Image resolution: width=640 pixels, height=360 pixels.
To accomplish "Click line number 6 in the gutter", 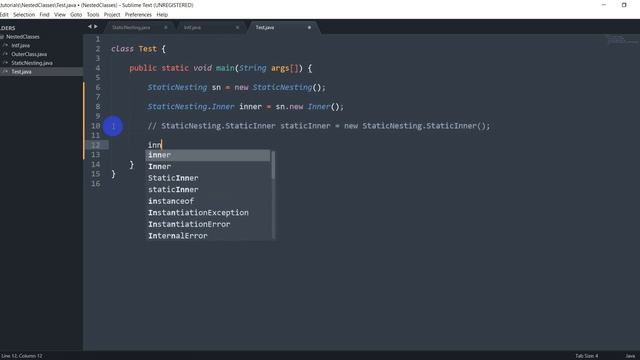I will coord(98,87).
